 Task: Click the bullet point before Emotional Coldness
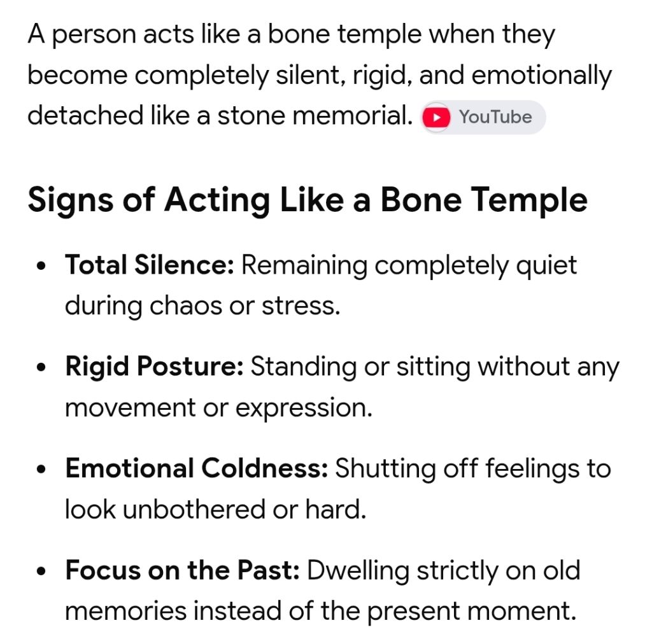[41, 470]
